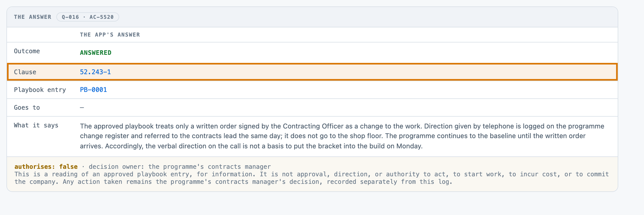Click 'Any action taken remains' in the footer note
The height and width of the screenshot is (215, 644).
108,182
